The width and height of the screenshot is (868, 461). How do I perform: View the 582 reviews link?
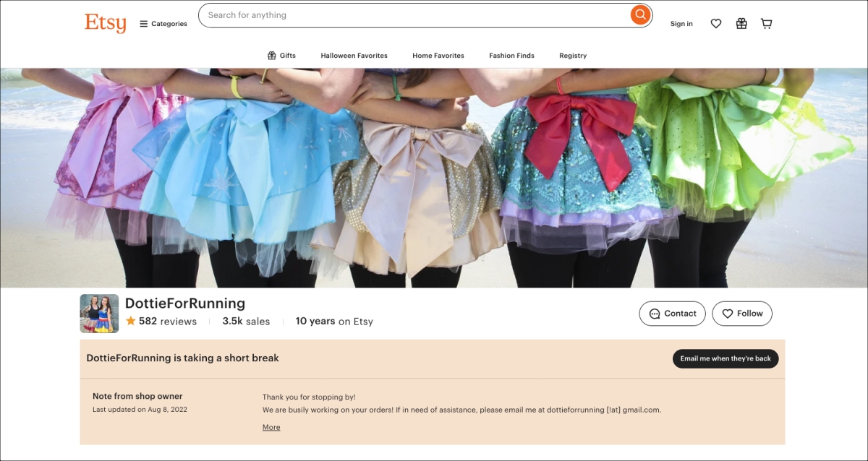pos(167,322)
